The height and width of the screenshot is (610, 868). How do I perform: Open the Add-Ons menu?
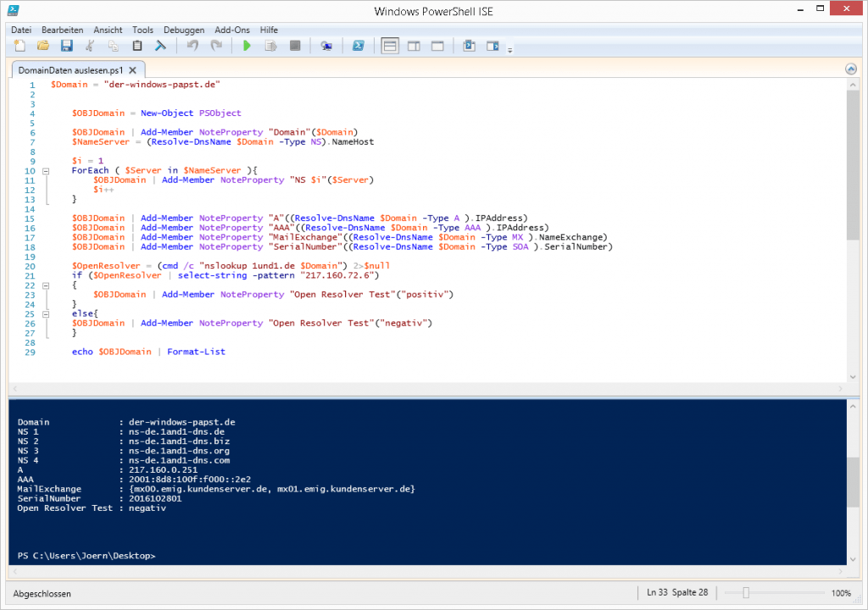coord(231,30)
